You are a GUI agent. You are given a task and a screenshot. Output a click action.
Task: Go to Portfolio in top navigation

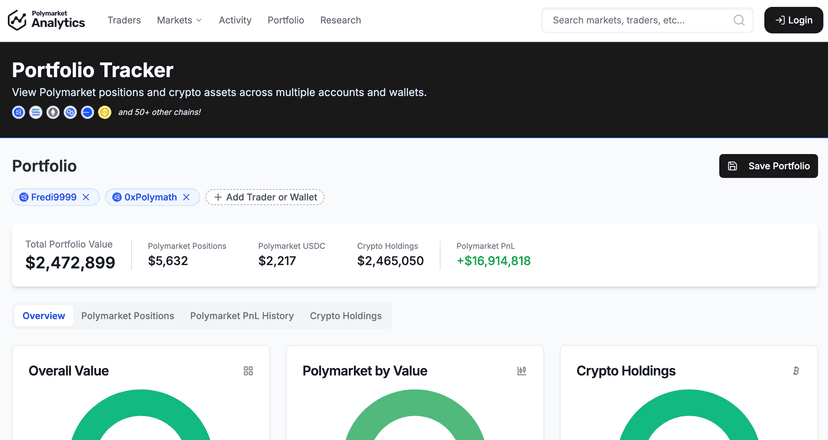(x=286, y=20)
